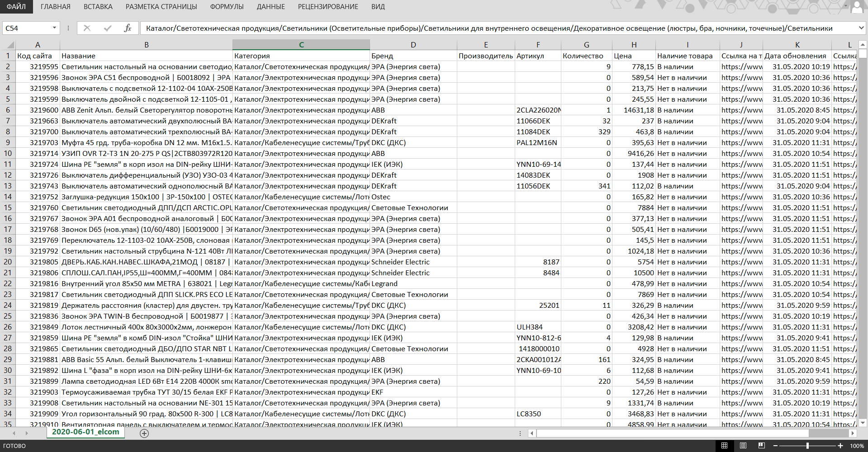The width and height of the screenshot is (868, 452).
Task: Click the 'Количество' header cell
Action: (586, 56)
